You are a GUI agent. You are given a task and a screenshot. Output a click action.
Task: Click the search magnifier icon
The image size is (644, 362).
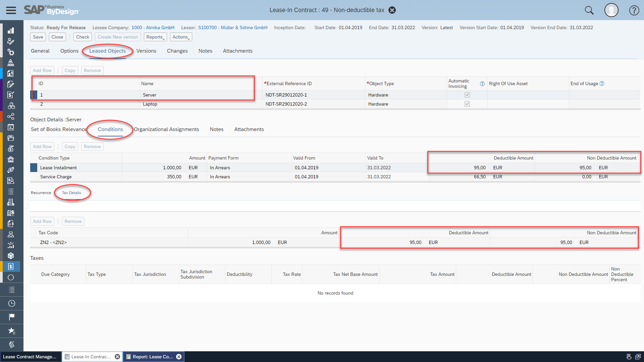pos(589,10)
